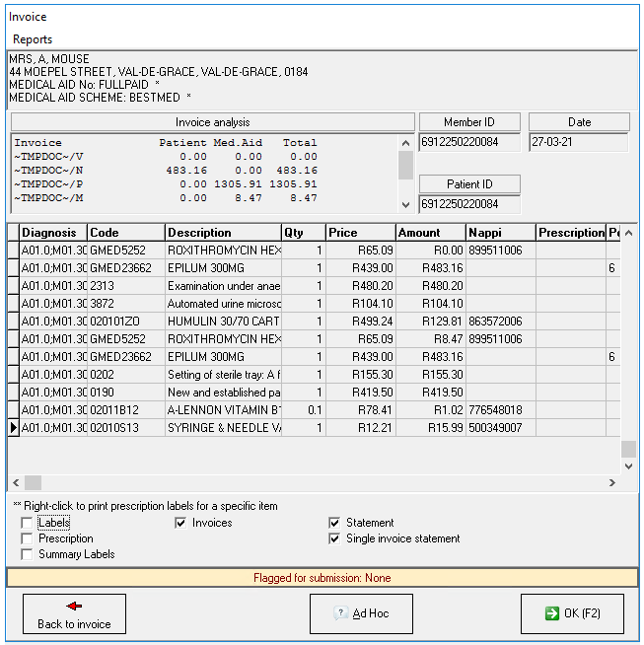The height and width of the screenshot is (645, 644).
Task: Select the HUMULIN 30/70 CART row
Action: pos(223,321)
